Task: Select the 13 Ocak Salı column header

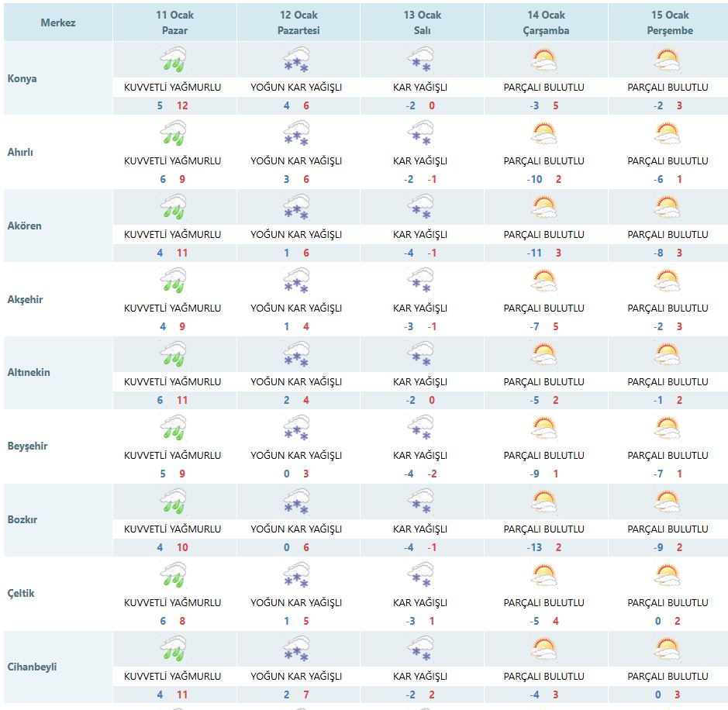Action: [x=422, y=22]
